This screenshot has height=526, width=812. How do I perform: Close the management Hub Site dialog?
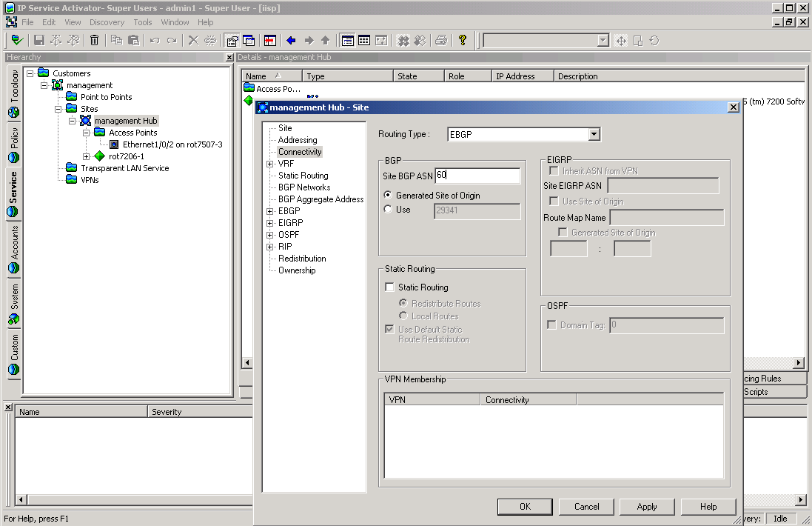coord(734,107)
